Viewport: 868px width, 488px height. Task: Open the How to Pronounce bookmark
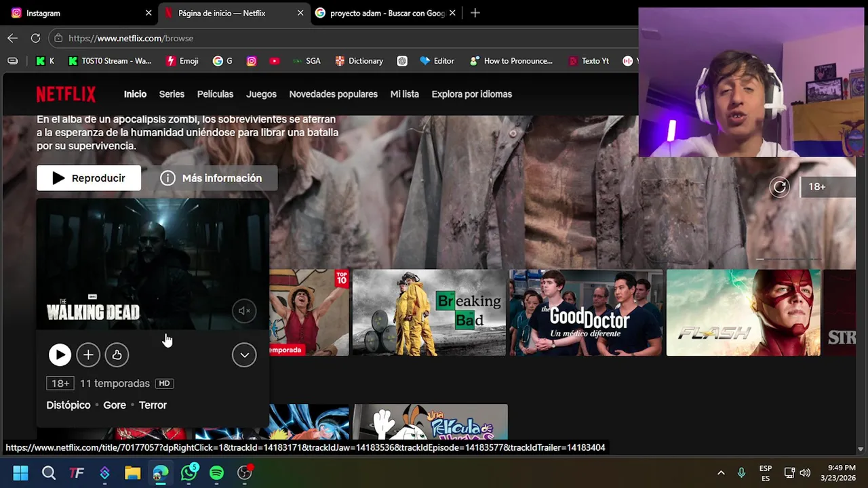pyautogui.click(x=511, y=61)
